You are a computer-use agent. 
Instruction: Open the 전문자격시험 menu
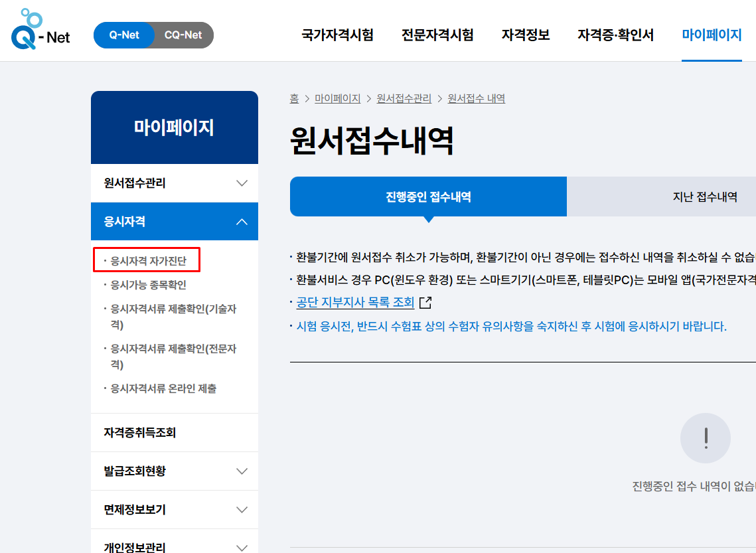coord(437,35)
